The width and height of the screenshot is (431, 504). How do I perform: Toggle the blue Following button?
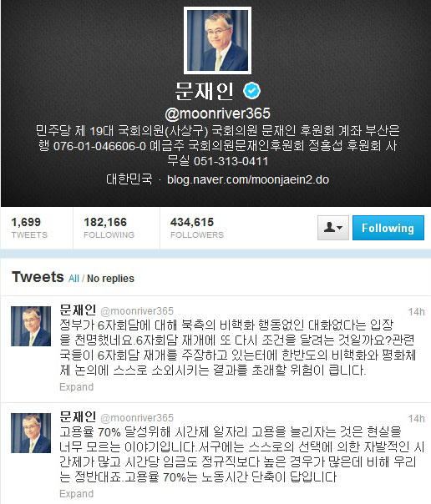388,228
